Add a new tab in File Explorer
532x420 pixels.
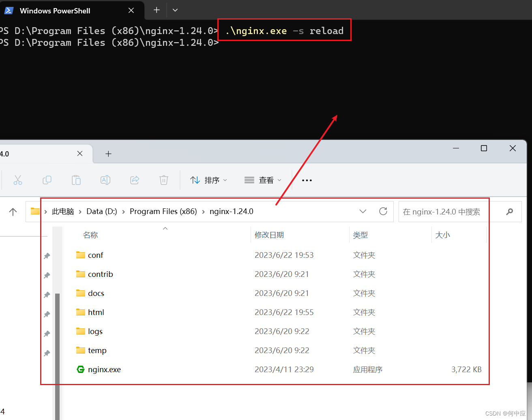pos(108,154)
